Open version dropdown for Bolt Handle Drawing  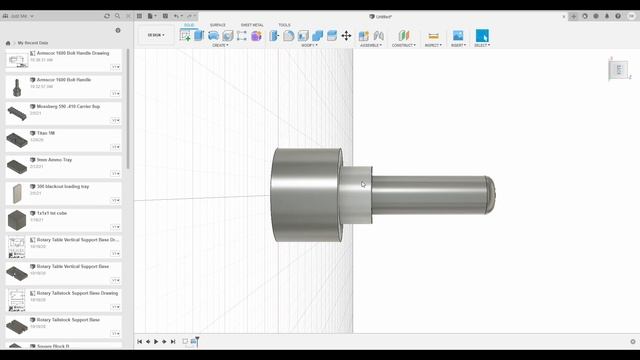[116, 67]
